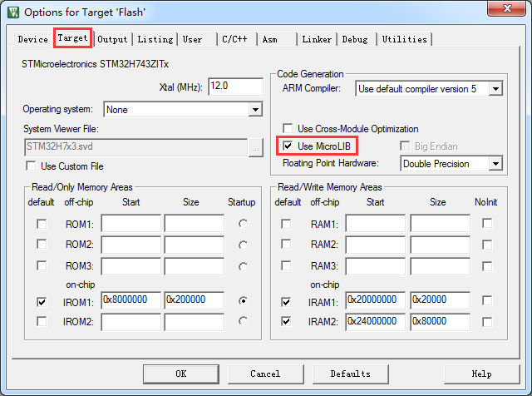The width and height of the screenshot is (532, 396).
Task: Check the ROM1 default checkbox
Action: pos(42,224)
